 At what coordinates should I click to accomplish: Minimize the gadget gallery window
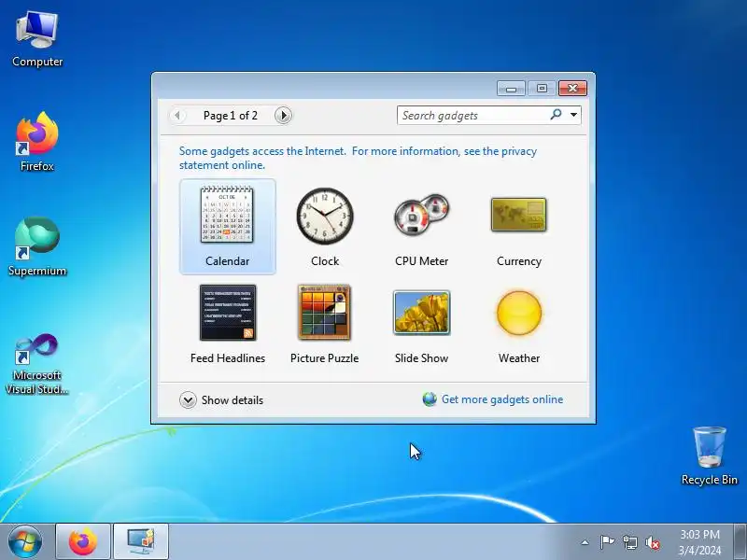point(511,88)
